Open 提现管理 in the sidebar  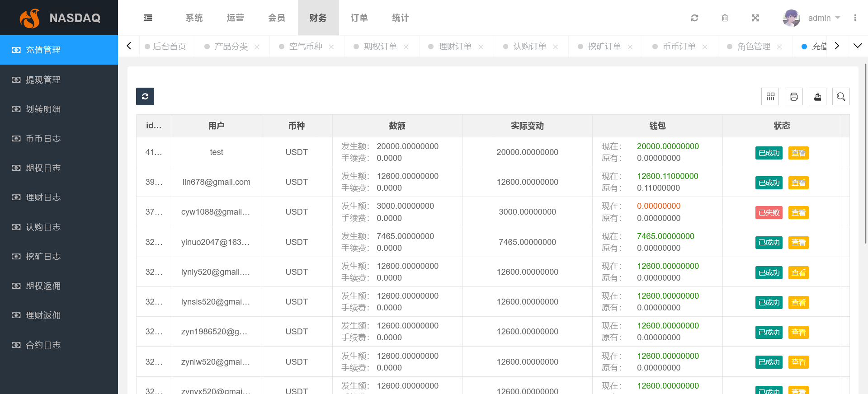pos(43,80)
